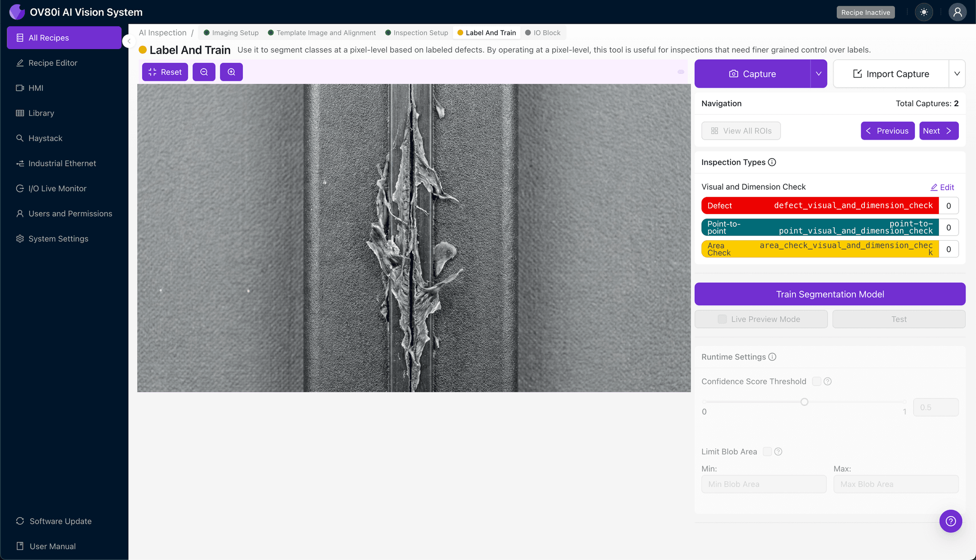976x560 pixels.
Task: Zoom out of the image
Action: [204, 72]
